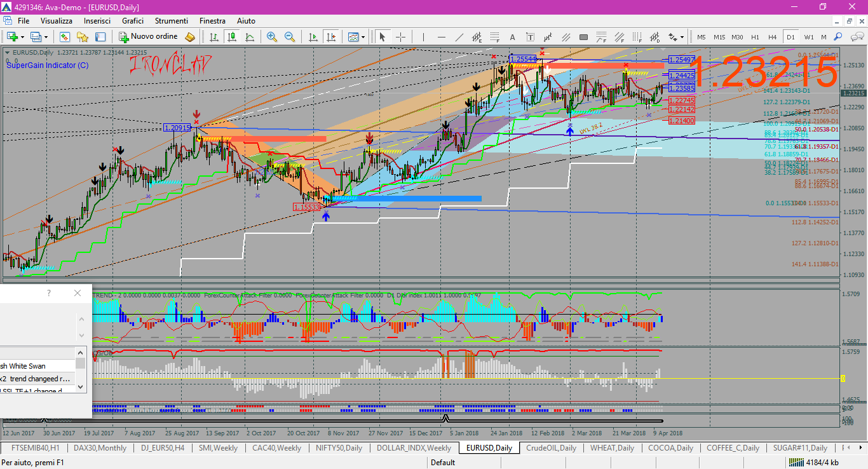Select the arrow cursor tool
The height and width of the screenshot is (469, 868).
point(383,37)
